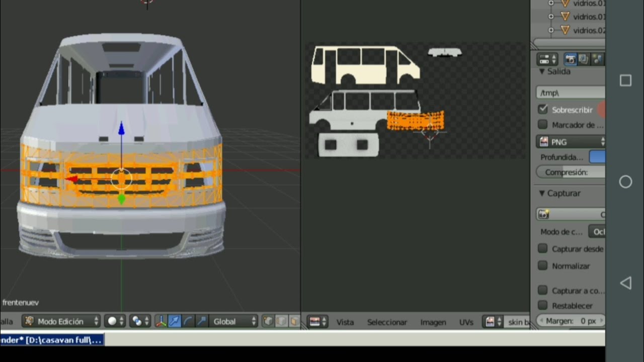
Task: Open the Modo Edición mode dropdown
Action: (62, 321)
